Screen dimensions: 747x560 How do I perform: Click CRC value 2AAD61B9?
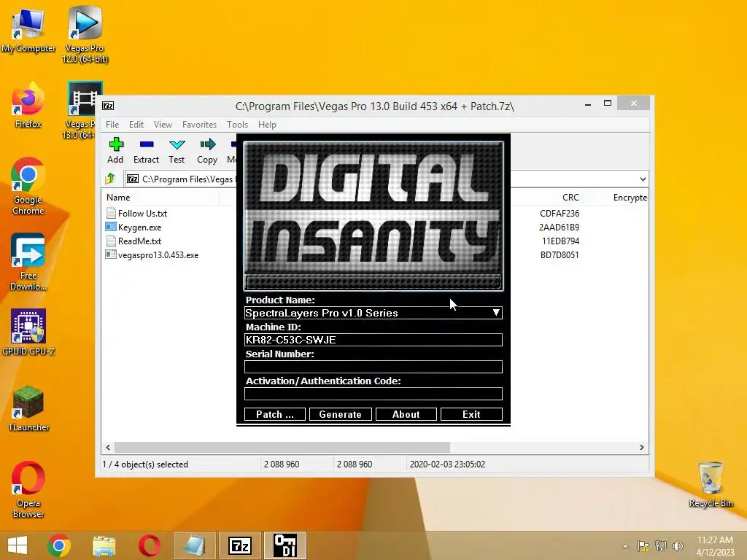[x=559, y=227]
